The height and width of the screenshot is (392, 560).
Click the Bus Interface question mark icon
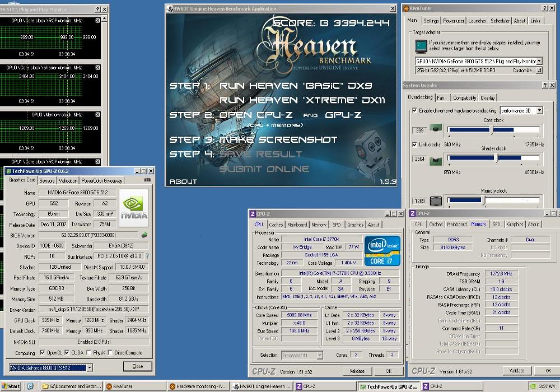click(147, 256)
